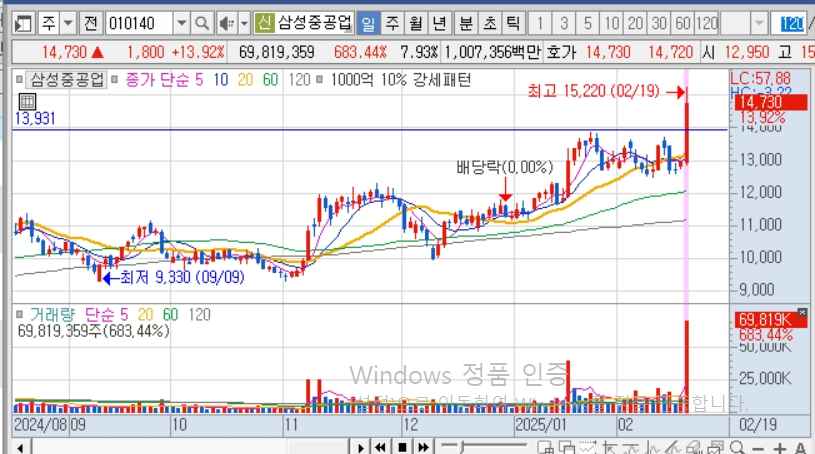Zoom out chart with minus icon
The width and height of the screenshot is (815, 454).
(758, 448)
